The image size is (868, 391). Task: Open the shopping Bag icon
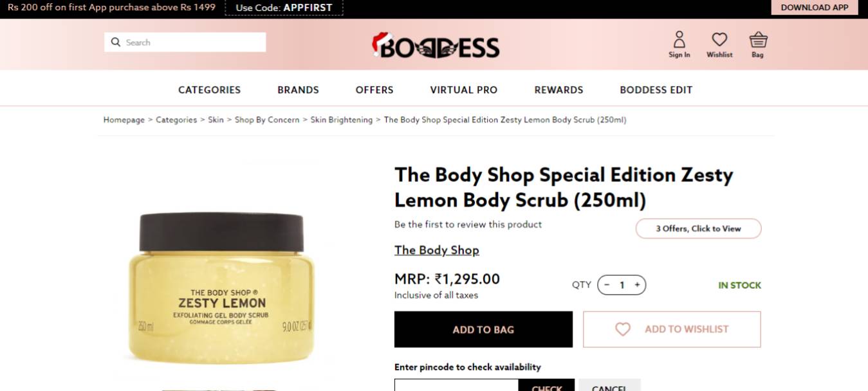coord(758,40)
